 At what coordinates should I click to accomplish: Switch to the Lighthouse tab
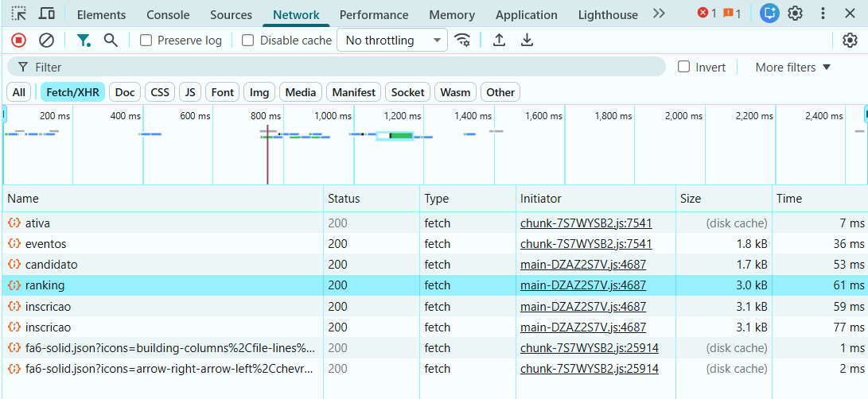(608, 15)
